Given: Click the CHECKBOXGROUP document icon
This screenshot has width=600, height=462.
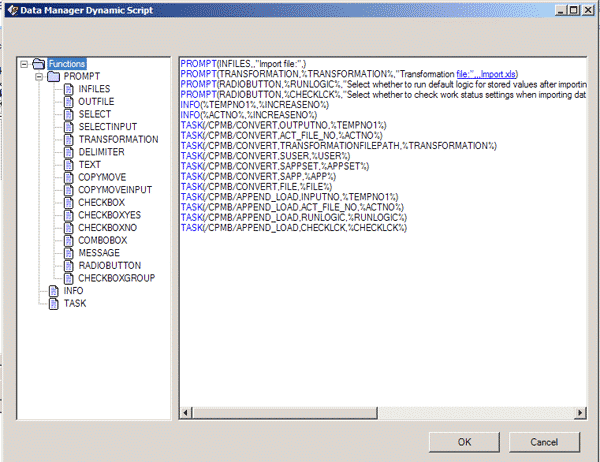Looking at the screenshot, I should coord(69,279).
